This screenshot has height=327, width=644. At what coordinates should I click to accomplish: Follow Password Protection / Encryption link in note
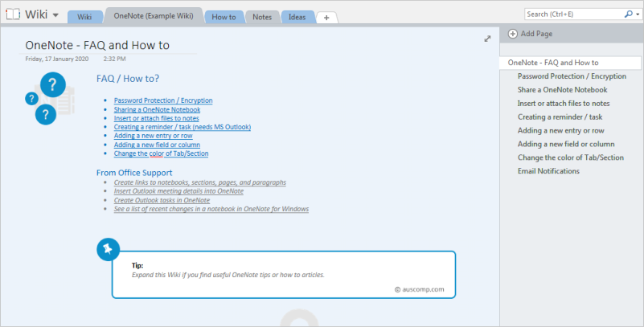(163, 100)
